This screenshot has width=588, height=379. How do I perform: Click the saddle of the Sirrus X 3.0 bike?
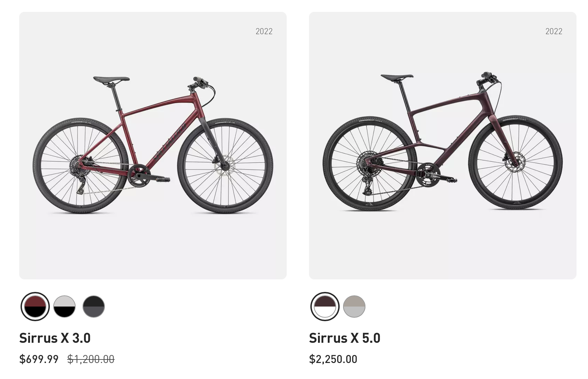pyautogui.click(x=111, y=79)
